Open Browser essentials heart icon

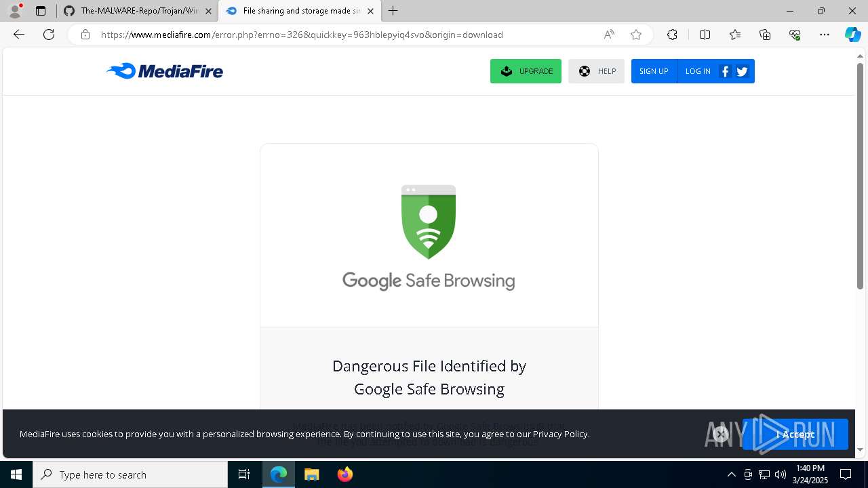click(x=795, y=35)
